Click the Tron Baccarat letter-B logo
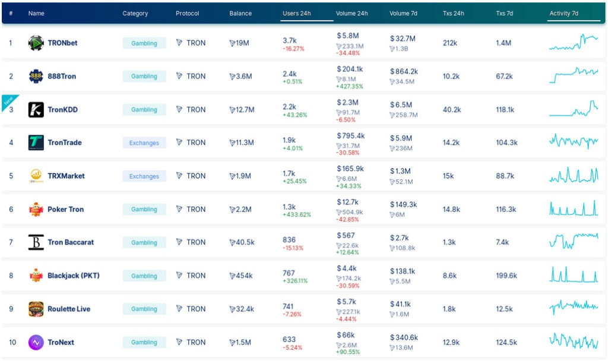Screen dimensions: 608x364 (36, 242)
